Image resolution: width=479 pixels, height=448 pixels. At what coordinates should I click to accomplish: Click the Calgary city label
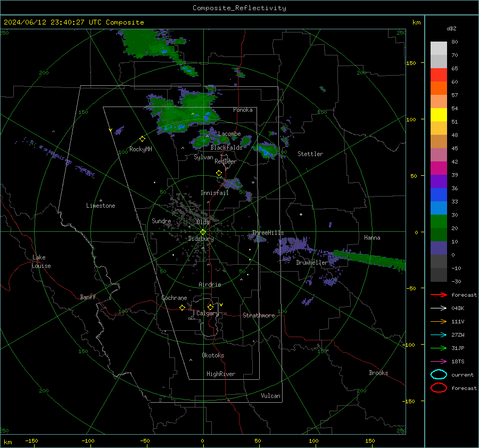click(x=208, y=313)
